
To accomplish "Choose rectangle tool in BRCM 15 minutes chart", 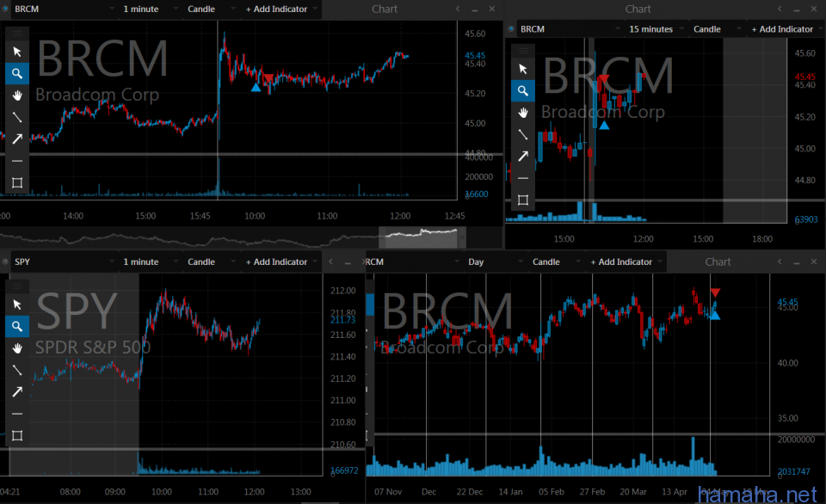I will pos(522,200).
